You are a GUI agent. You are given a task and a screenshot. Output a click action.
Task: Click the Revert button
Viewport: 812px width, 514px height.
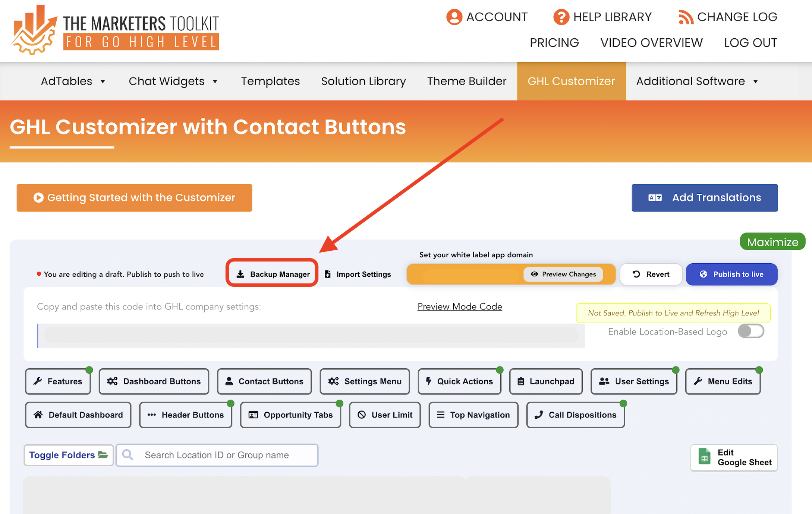click(651, 274)
